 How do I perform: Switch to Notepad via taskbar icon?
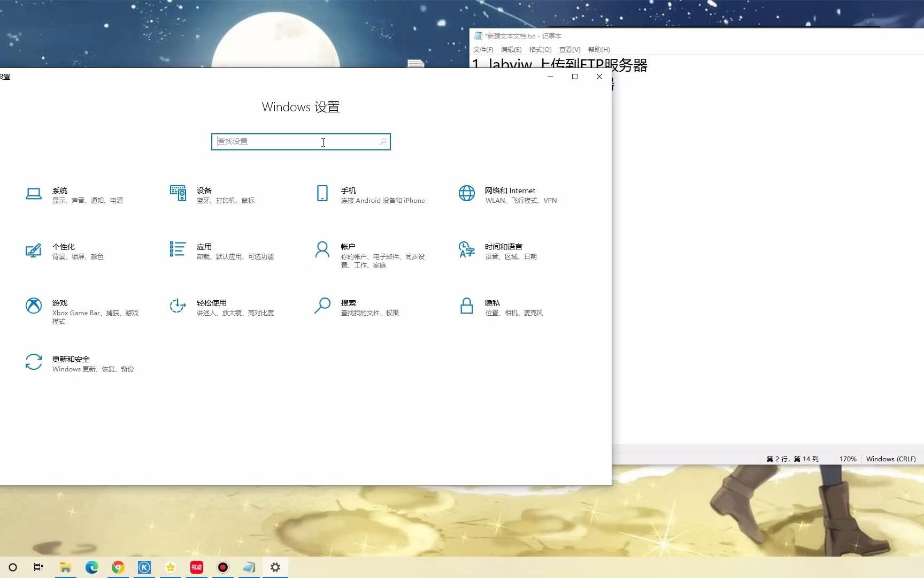[x=249, y=567]
